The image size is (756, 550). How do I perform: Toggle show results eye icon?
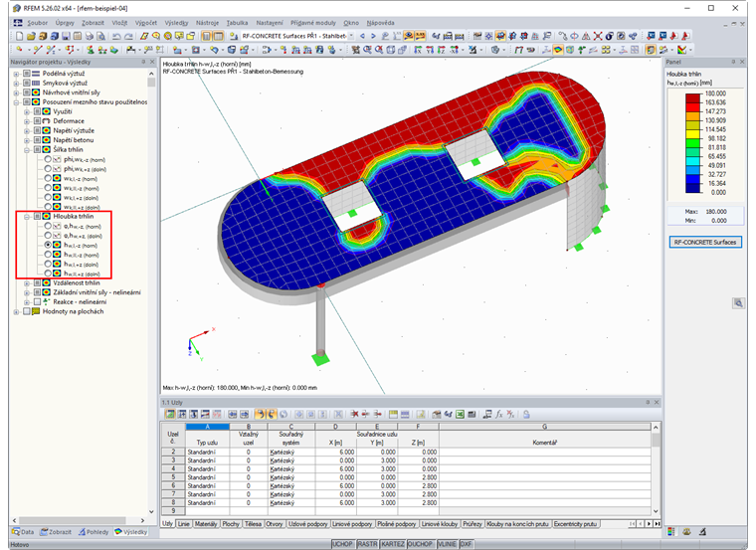click(409, 36)
